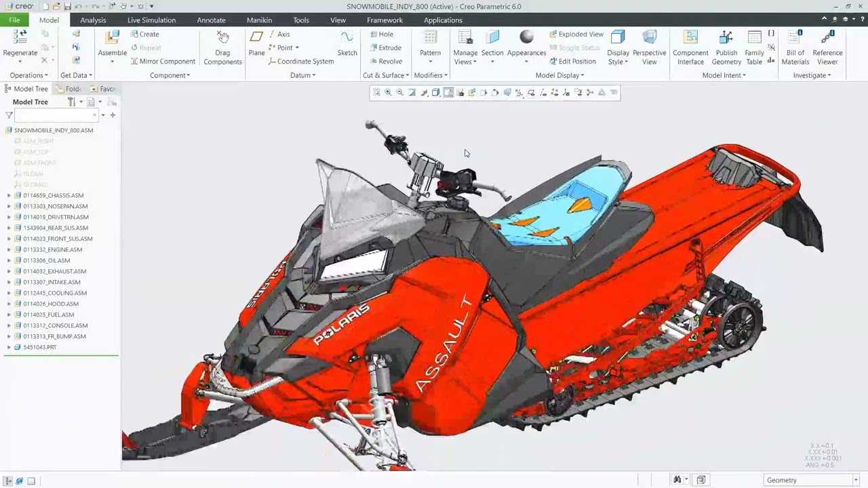Viewport: 868px width, 488px height.
Task: Expand the Operations group
Action: (x=28, y=75)
